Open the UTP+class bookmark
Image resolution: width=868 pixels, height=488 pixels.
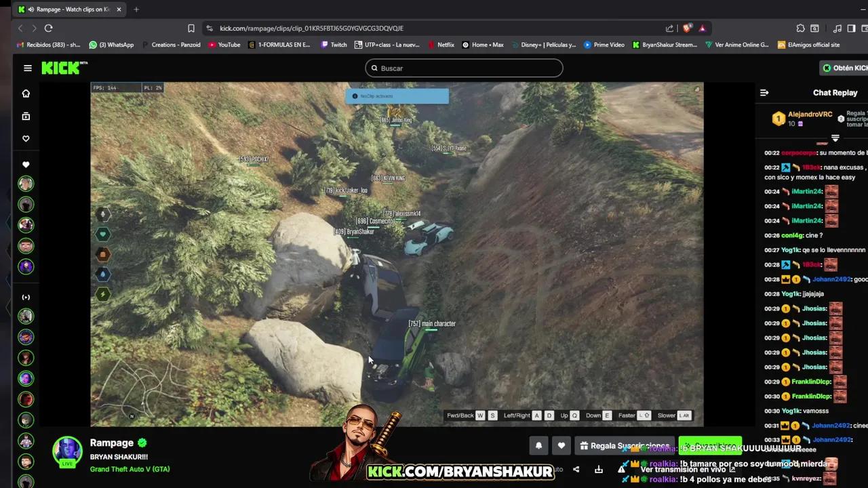pos(387,45)
